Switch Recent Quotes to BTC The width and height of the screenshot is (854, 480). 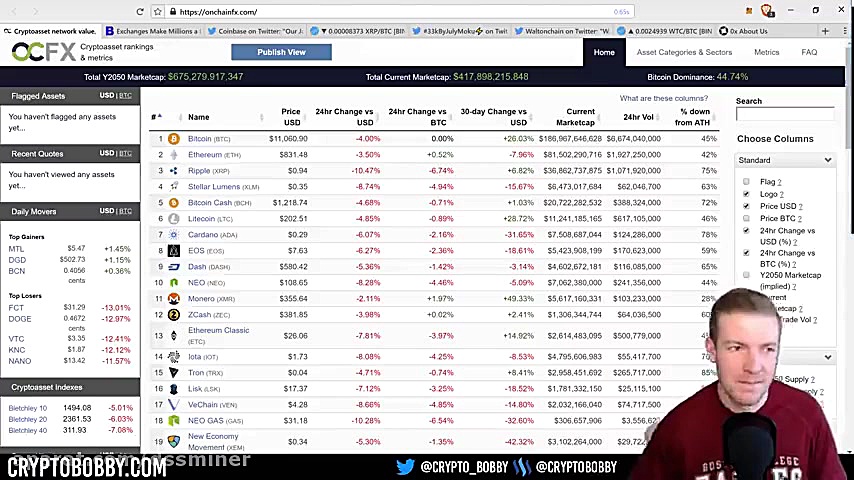tap(125, 153)
